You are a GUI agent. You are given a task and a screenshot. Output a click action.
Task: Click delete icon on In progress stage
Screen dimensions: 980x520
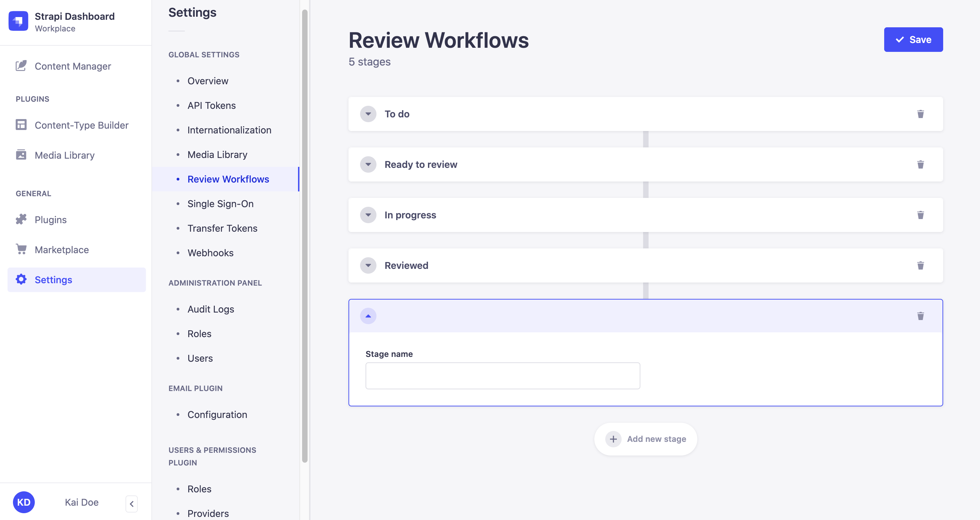[920, 215]
